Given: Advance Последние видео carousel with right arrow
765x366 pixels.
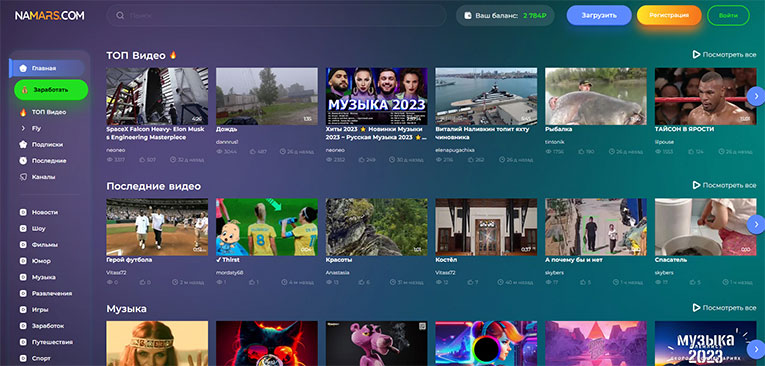Looking at the screenshot, I should pos(756,224).
